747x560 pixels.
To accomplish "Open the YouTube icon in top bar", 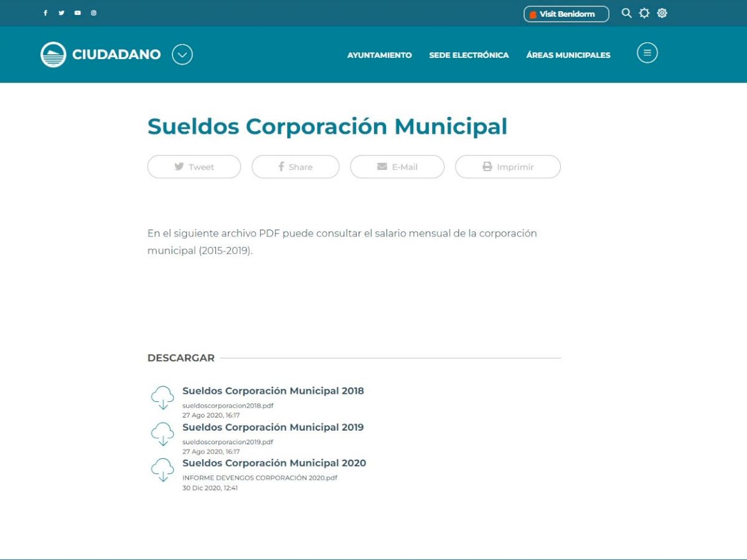I will (x=78, y=13).
